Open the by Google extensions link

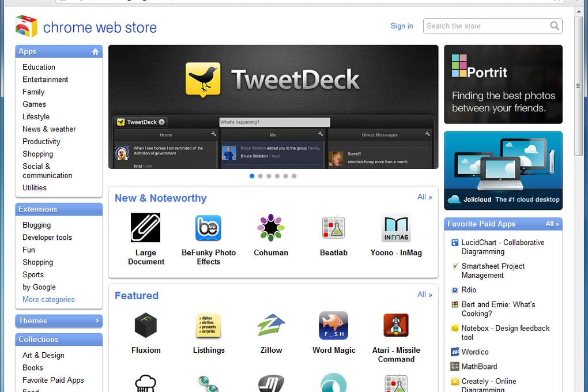tap(39, 287)
